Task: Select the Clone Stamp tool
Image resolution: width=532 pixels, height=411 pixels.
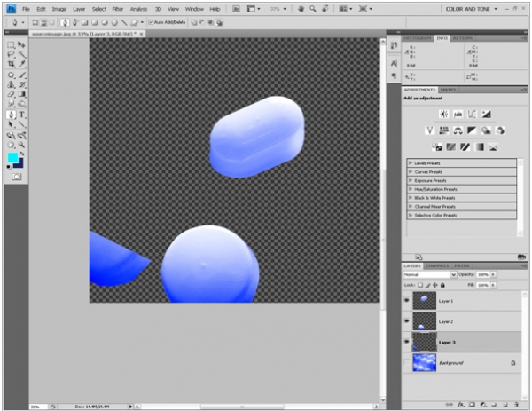Action: coord(12,84)
